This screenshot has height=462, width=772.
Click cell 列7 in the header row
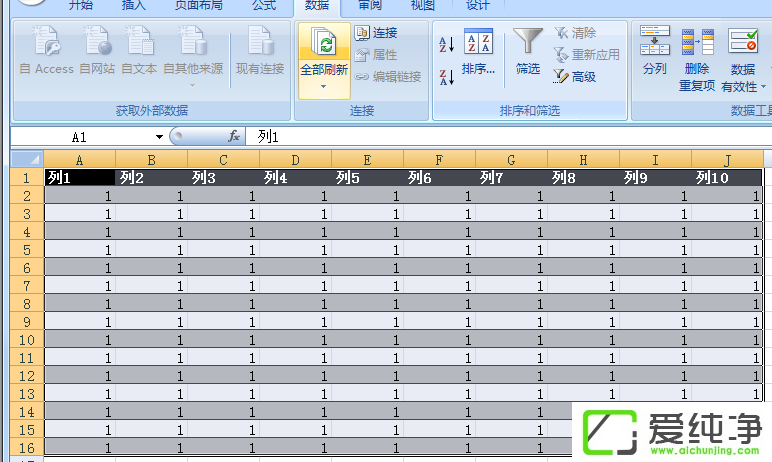pyautogui.click(x=511, y=178)
